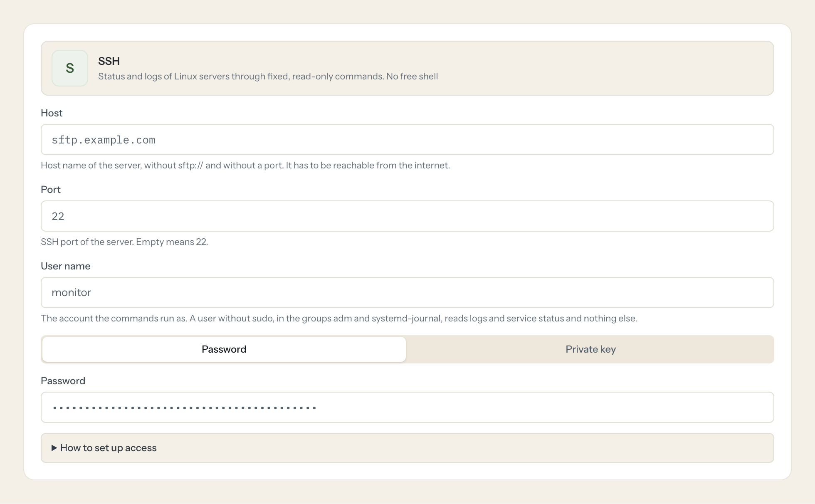Click 'SSH port of the server' hint
The width and height of the screenshot is (815, 504).
[124, 242]
